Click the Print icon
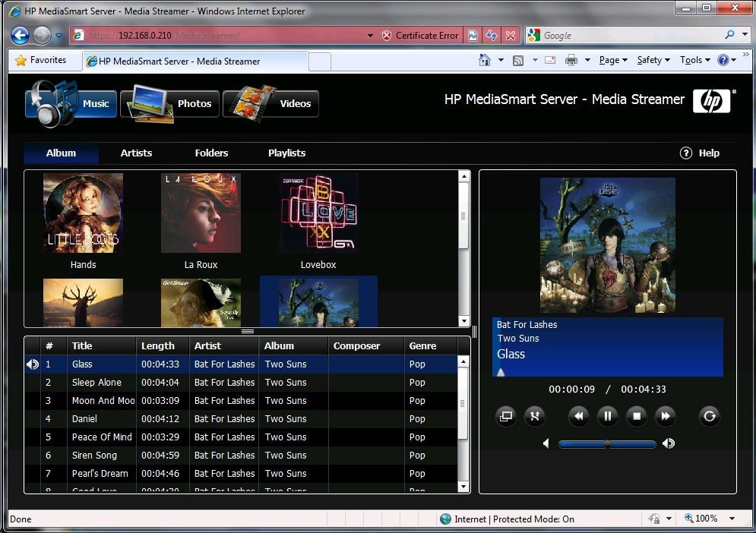The height and width of the screenshot is (533, 756). click(x=571, y=60)
